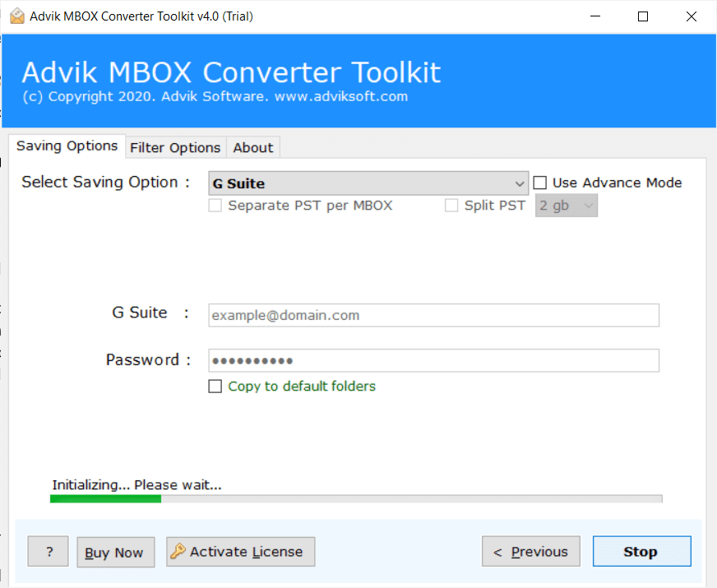Maximize the Advik MBOX Converter window
This screenshot has width=717, height=588.
(643, 16)
